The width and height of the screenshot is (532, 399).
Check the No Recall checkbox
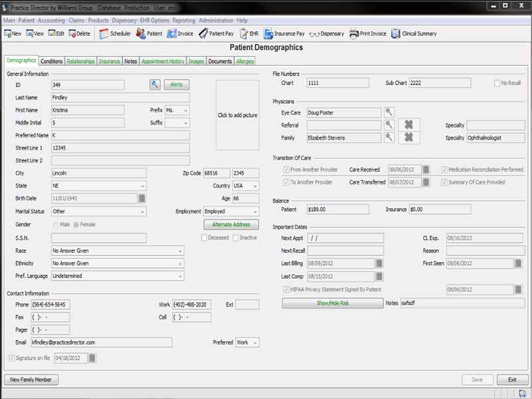pyautogui.click(x=497, y=83)
